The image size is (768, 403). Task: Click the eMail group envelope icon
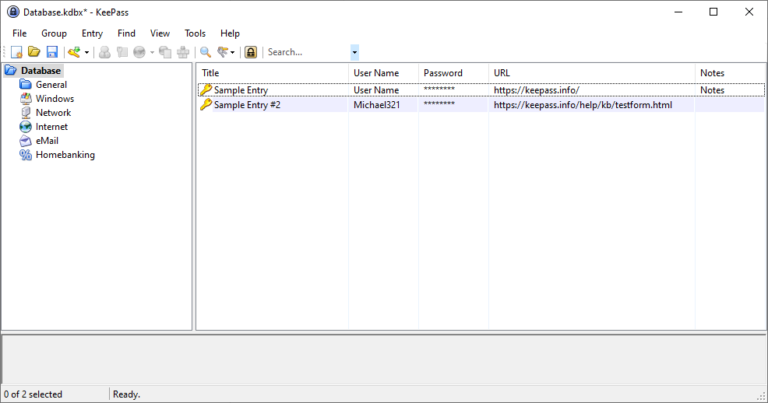(x=25, y=141)
